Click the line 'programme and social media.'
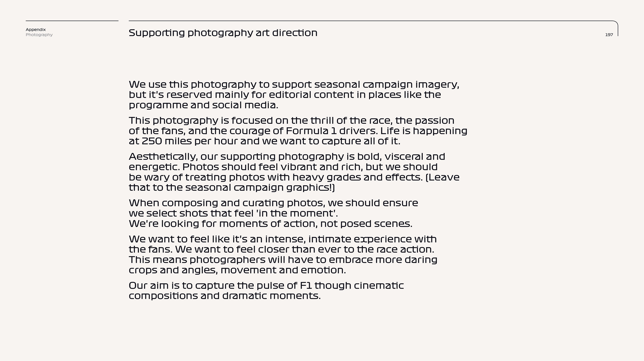The width and height of the screenshot is (644, 361). [x=203, y=105]
